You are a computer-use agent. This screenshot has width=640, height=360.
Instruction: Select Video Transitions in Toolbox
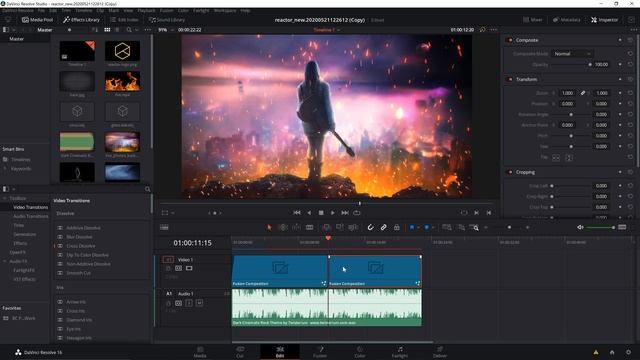31,207
